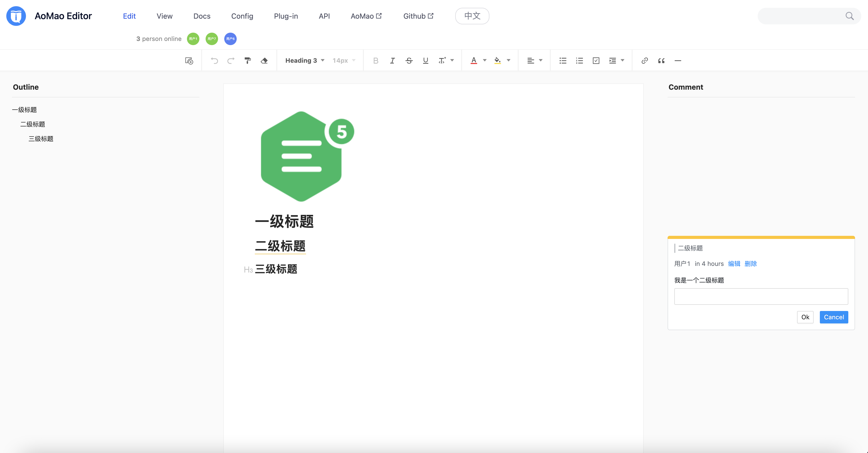Click the 删除 delete comment link
868x453 pixels.
[x=750, y=264]
